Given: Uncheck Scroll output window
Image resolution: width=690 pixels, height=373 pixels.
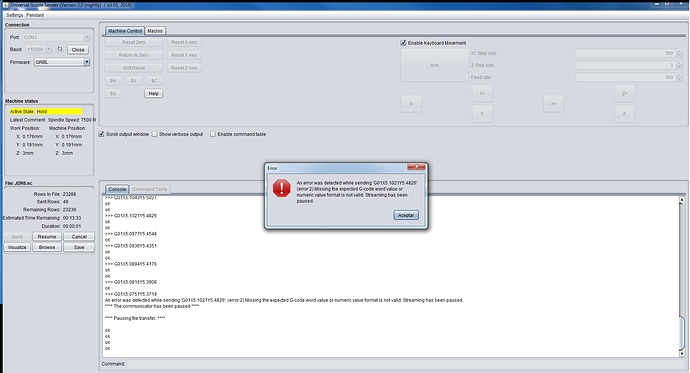Looking at the screenshot, I should 101,134.
